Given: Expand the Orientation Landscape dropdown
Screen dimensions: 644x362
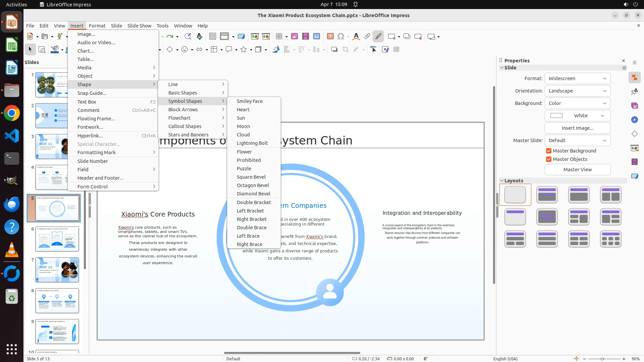Looking at the screenshot, I should 577,91.
